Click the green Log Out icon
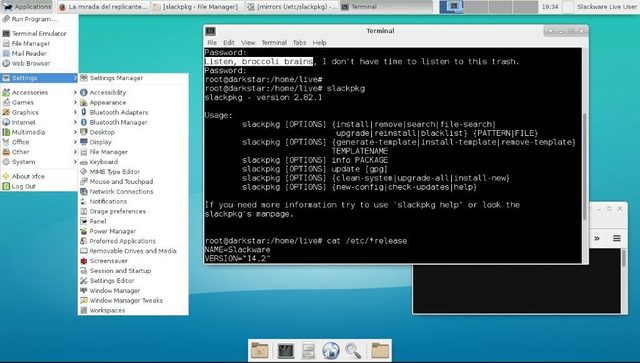Screen dimensions: 640x363 (6, 186)
